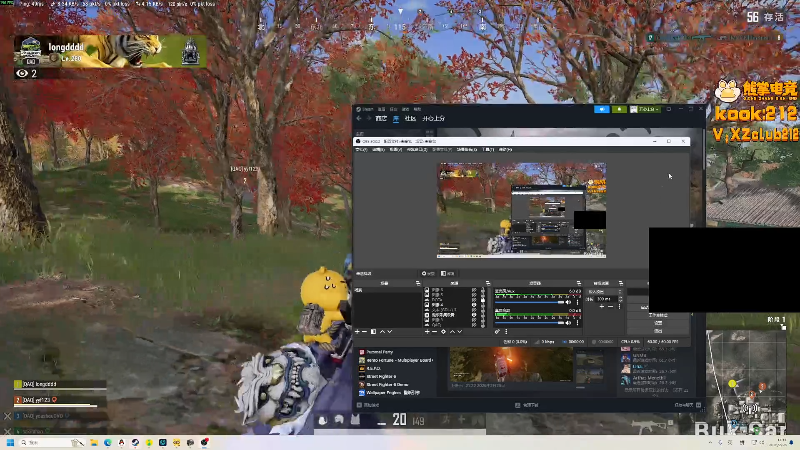Go forward using Steam's forward arrow
The width and height of the screenshot is (800, 450).
pyautogui.click(x=368, y=118)
